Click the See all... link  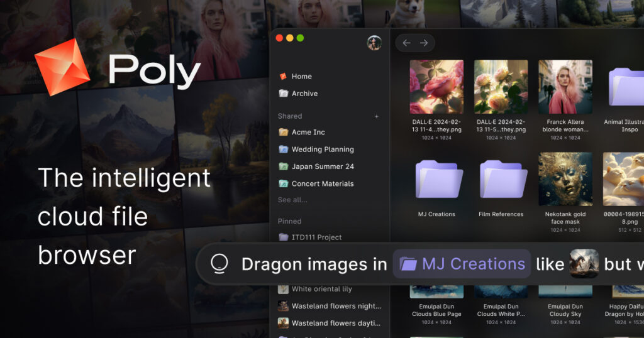click(292, 200)
